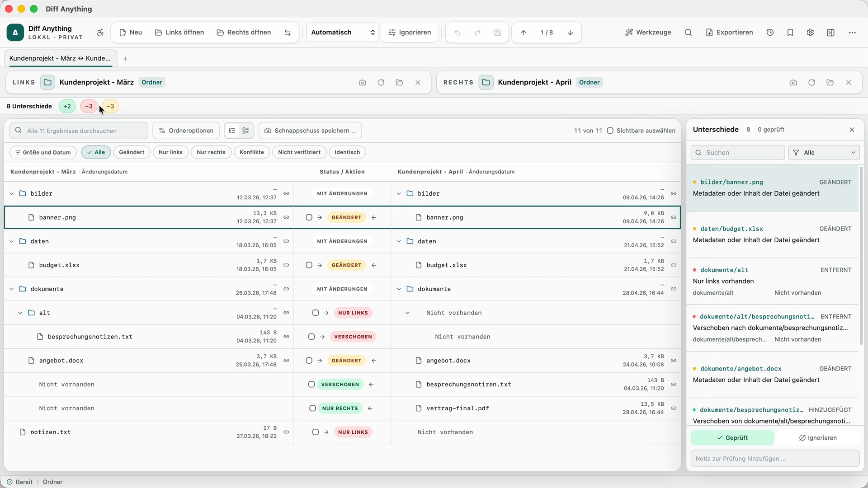Check the 'Sichtbare auswählen' checkbox

pyautogui.click(x=610, y=131)
